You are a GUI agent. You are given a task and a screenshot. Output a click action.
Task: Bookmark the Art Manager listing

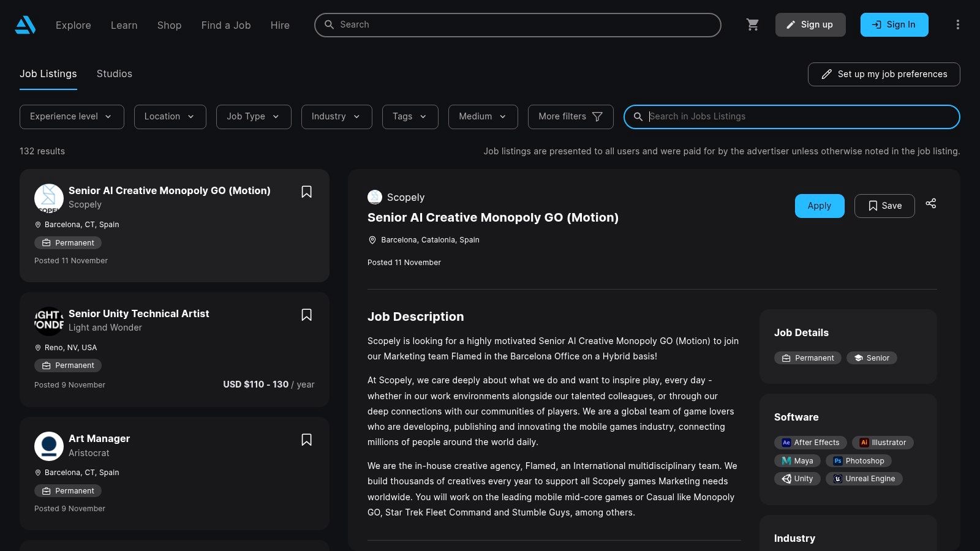click(x=307, y=440)
